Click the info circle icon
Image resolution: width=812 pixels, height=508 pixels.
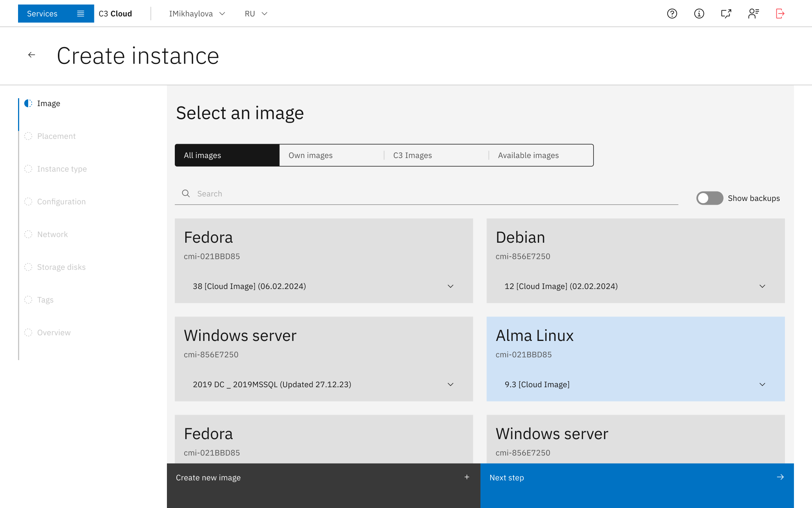click(699, 14)
